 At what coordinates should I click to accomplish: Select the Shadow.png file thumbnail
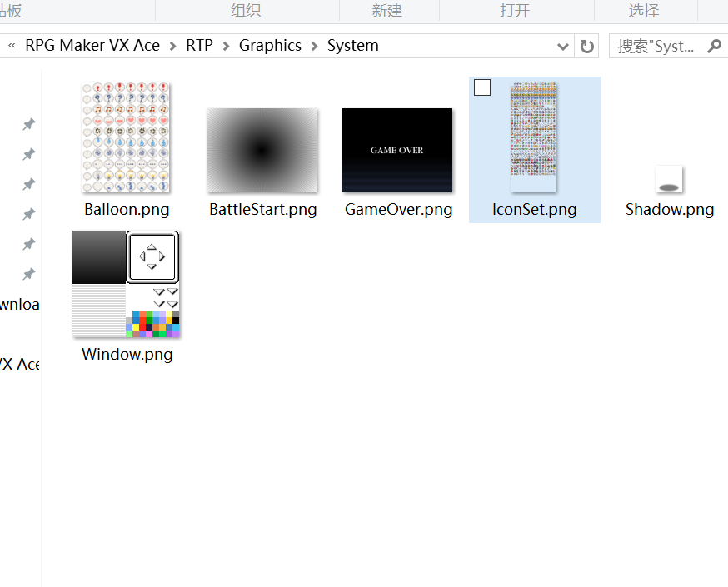tap(669, 179)
